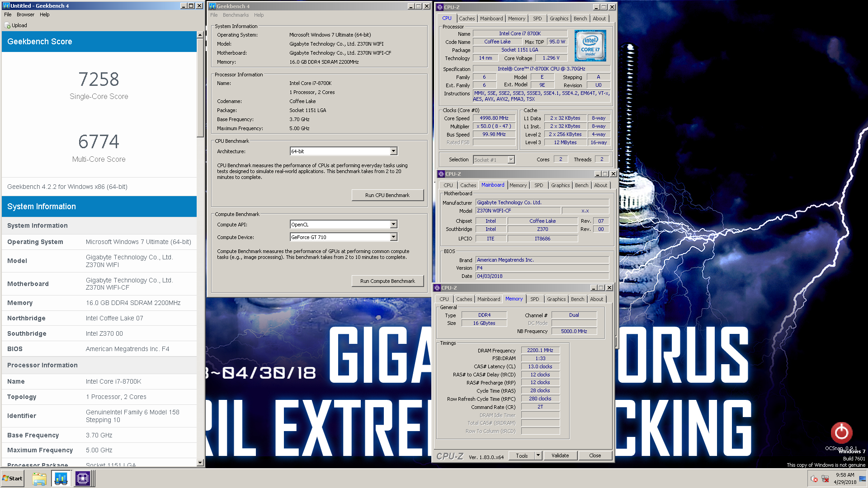The image size is (868, 488).
Task: Open Graphics tab in the Mainboard CPU-Z window
Action: 560,185
